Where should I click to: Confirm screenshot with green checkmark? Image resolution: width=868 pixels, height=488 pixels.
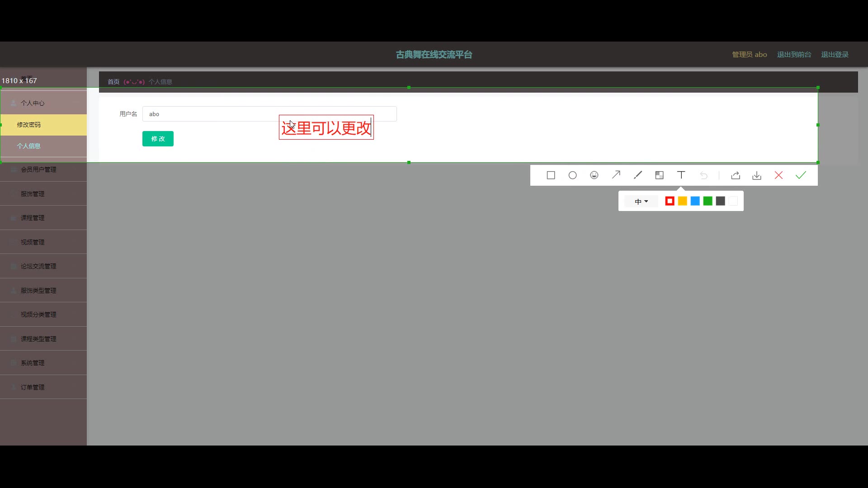801,175
